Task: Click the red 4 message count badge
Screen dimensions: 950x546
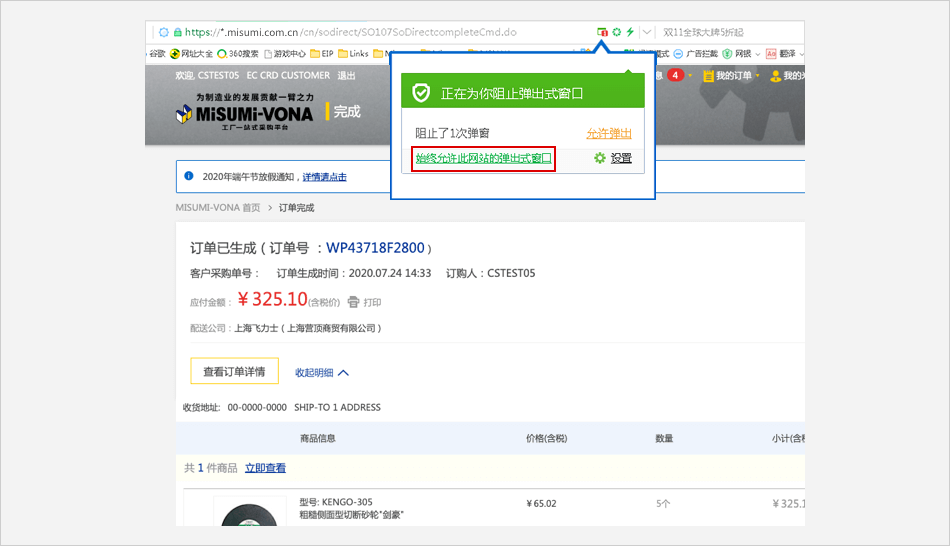Action: coord(676,76)
